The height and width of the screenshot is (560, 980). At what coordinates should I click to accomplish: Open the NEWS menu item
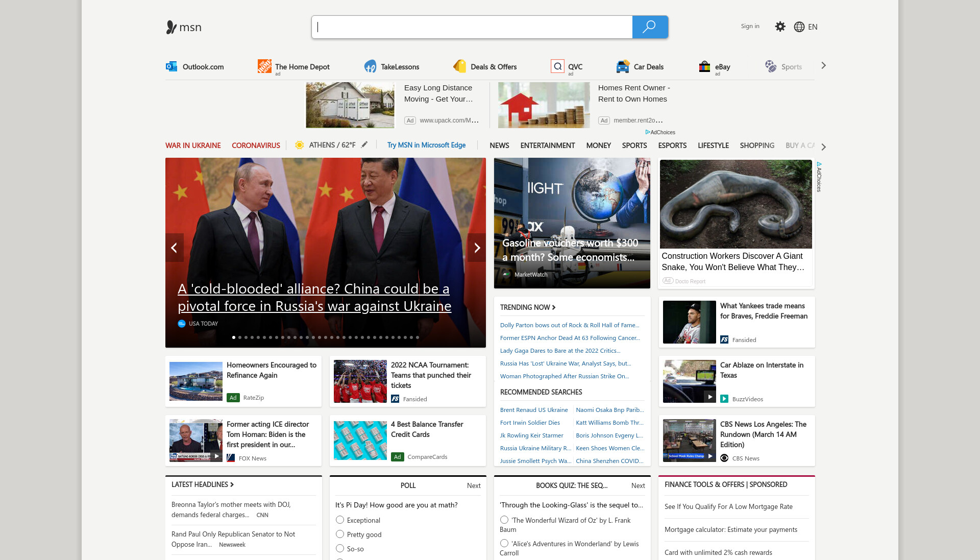(x=499, y=145)
